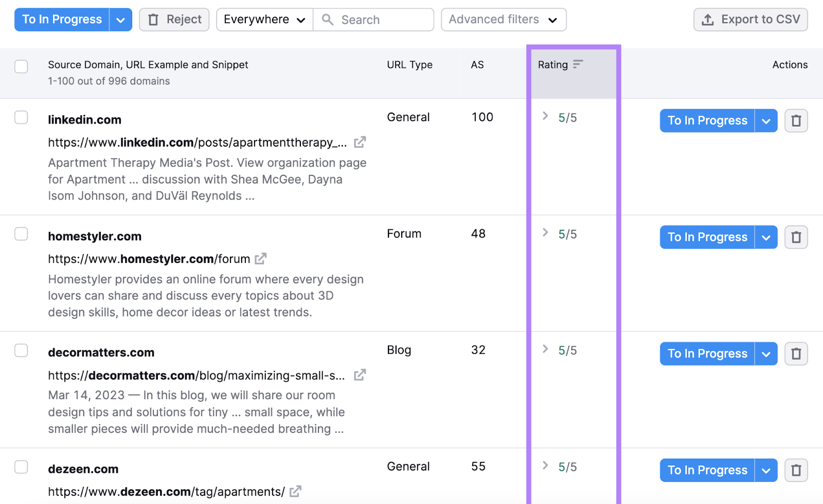Open homestyler.com forum via its external link icon

261,259
